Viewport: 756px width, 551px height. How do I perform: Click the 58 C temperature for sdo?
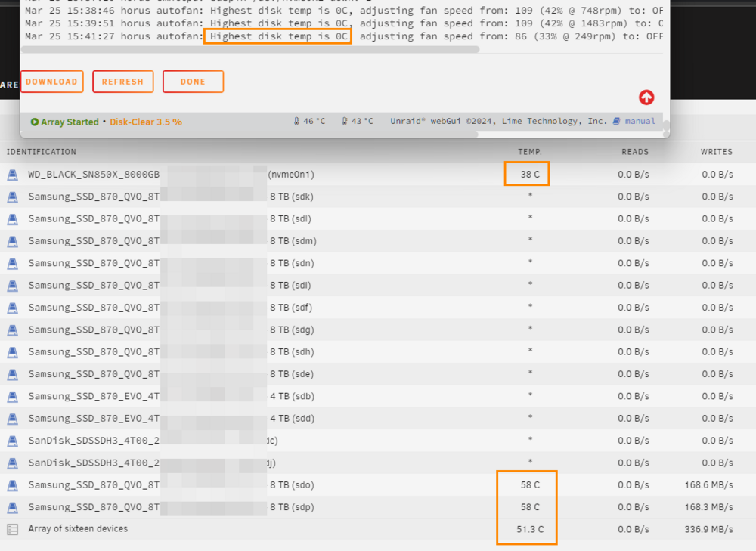pyautogui.click(x=530, y=485)
